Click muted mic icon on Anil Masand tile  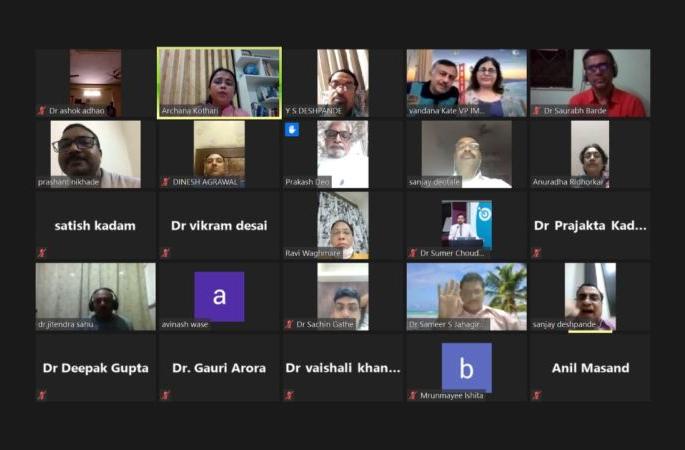coord(536,395)
